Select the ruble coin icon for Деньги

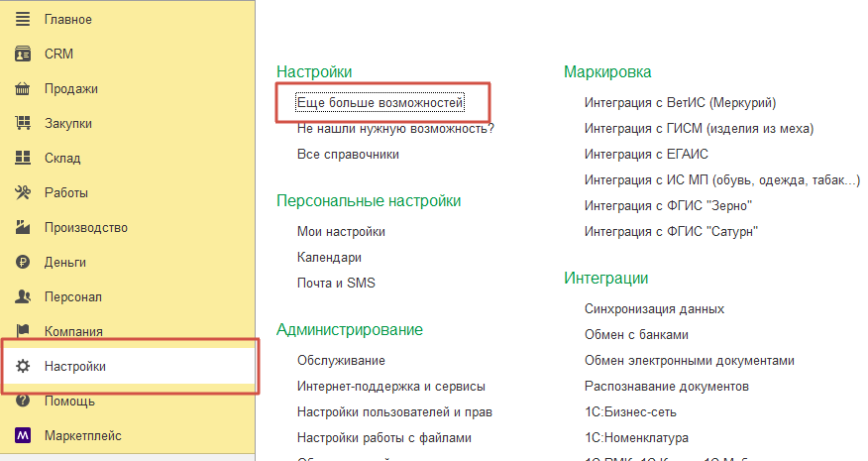[24, 262]
